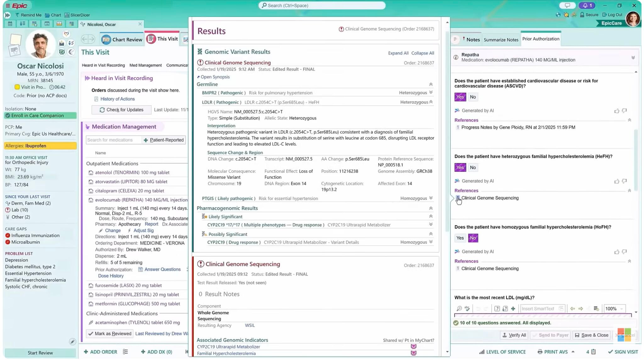Image resolution: width=644 pixels, height=360 pixels.
Task: Click the Print AVS printer icon
Action: pos(540,352)
